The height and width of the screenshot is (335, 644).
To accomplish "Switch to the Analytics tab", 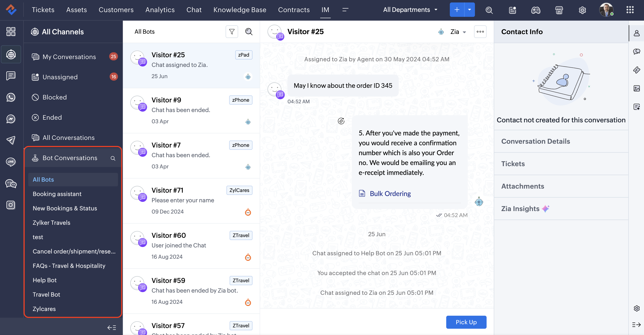I will pos(160,10).
